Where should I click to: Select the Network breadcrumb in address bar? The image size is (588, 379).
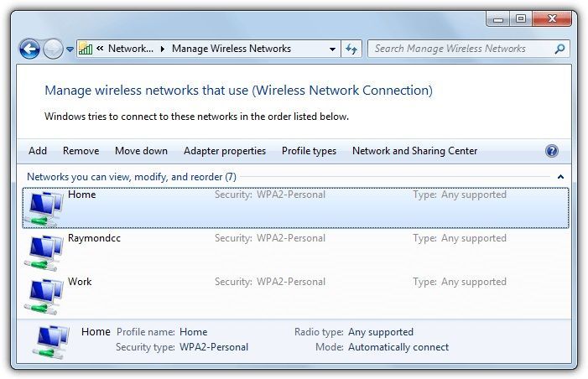pos(131,49)
